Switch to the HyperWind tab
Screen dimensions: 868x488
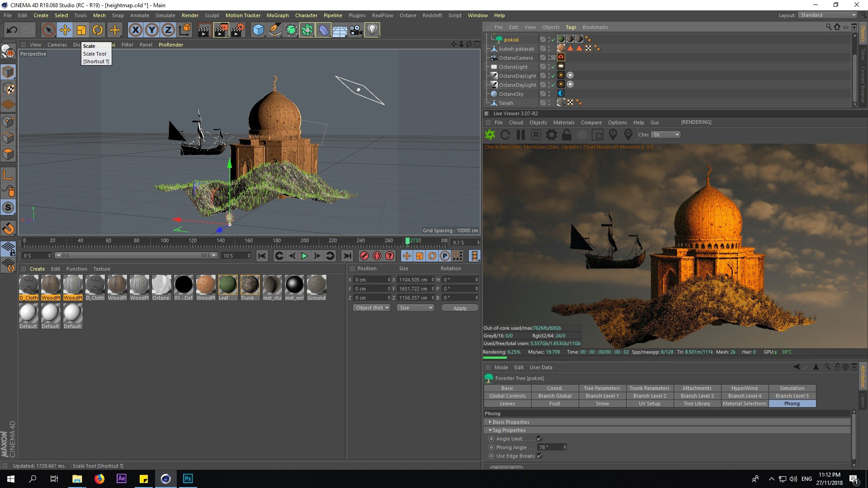click(745, 388)
